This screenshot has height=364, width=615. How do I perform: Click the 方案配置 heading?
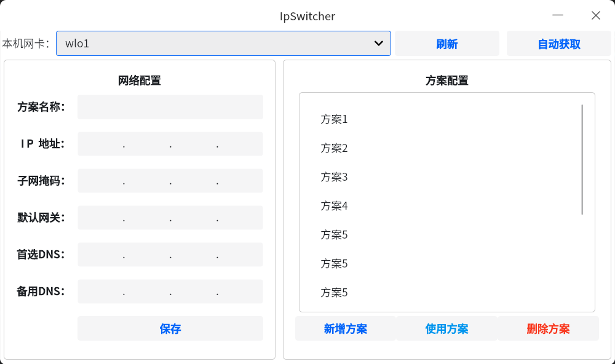447,81
